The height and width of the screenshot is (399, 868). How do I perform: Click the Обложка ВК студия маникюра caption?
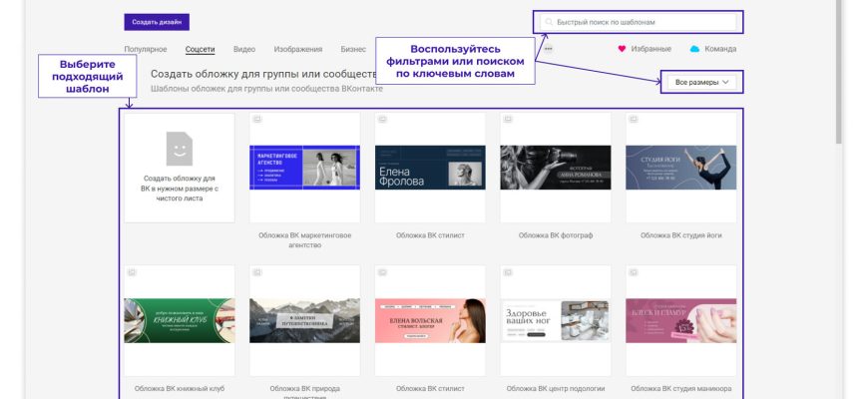[x=680, y=389]
